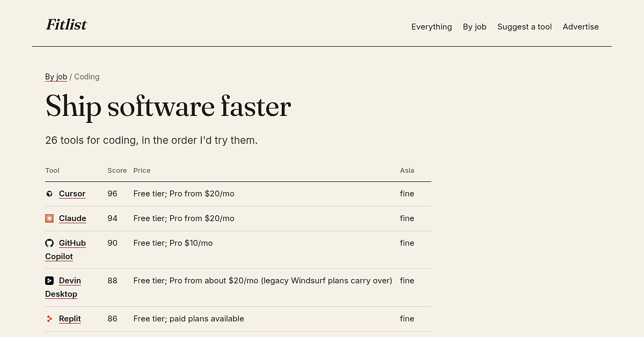Click the Tool column header
This screenshot has height=337, width=644.
tap(52, 171)
